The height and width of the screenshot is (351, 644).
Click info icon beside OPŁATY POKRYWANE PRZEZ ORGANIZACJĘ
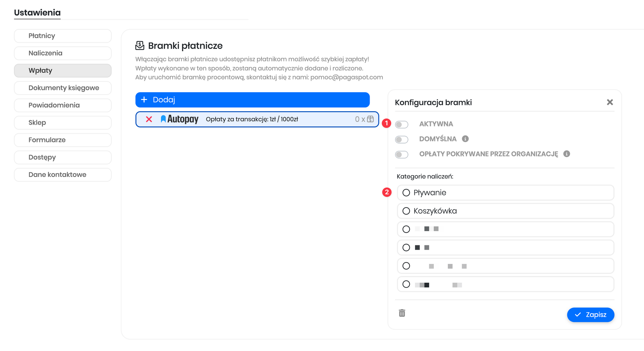point(566,154)
